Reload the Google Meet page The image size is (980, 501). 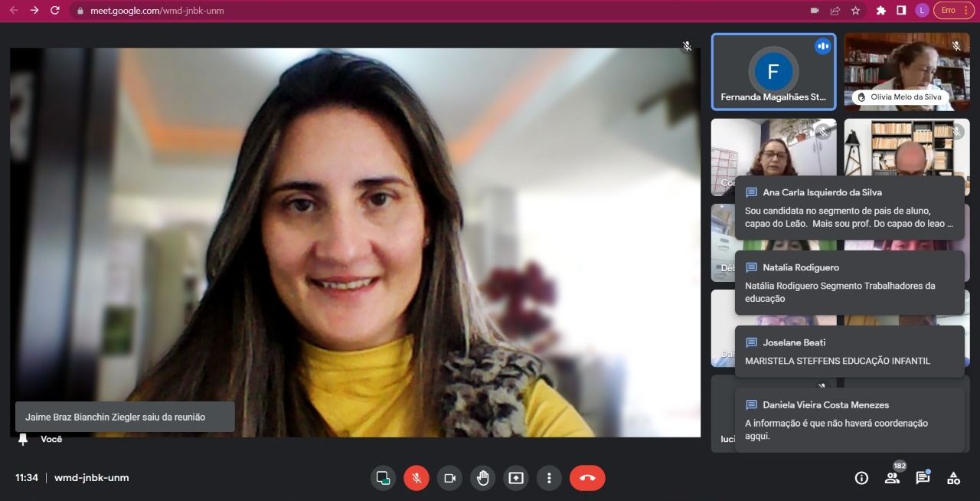point(54,11)
